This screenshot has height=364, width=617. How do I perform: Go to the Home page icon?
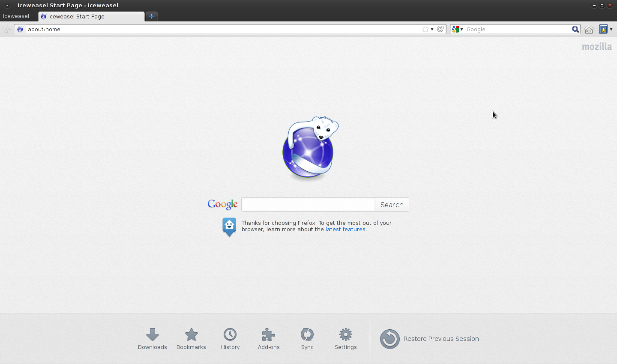[x=589, y=29]
